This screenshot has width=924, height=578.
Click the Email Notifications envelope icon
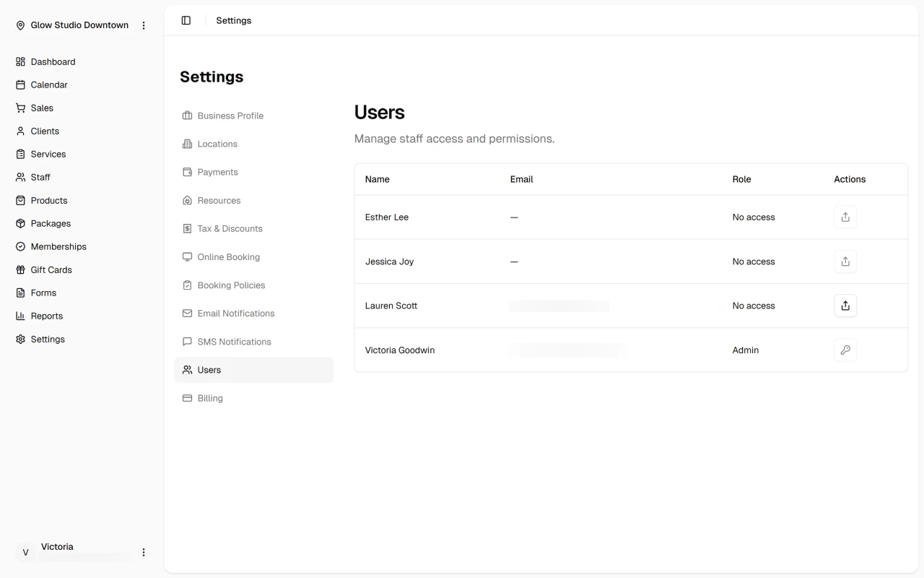(187, 313)
